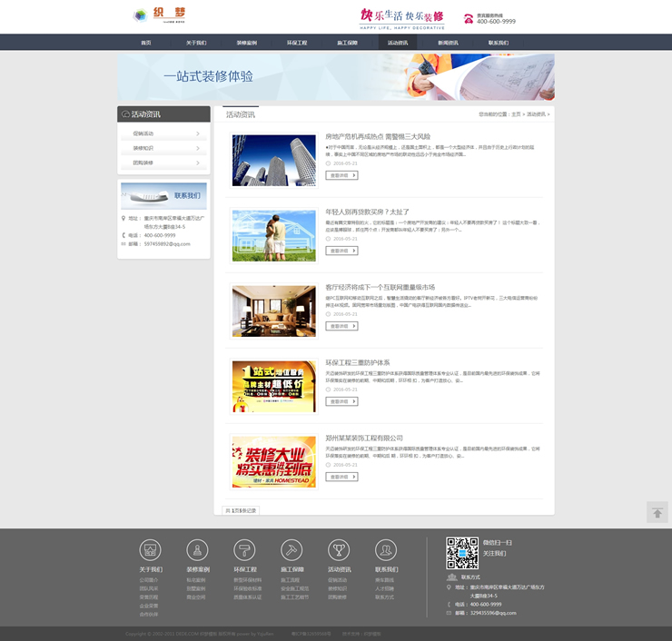Click the 关于我们 circle icon in the footer
Image resolution: width=672 pixels, height=641 pixels.
(150, 549)
